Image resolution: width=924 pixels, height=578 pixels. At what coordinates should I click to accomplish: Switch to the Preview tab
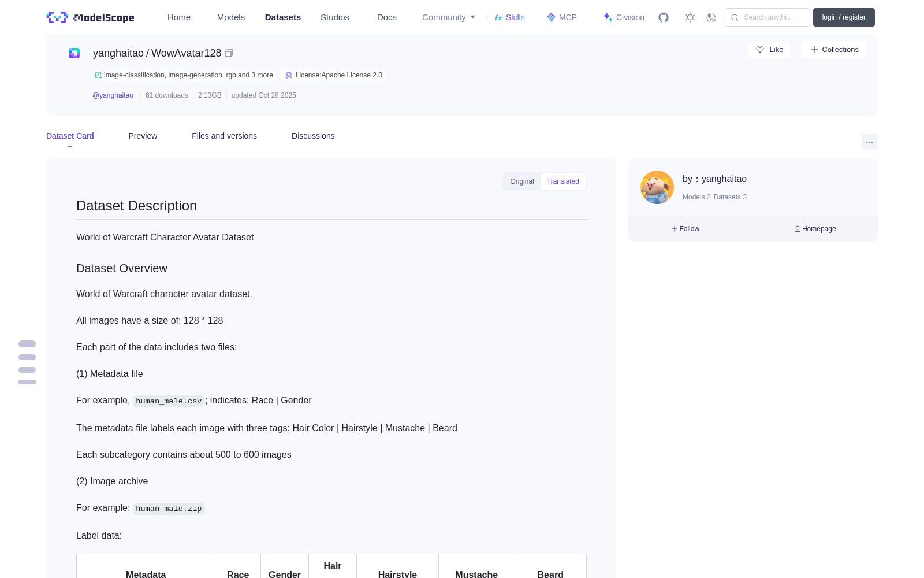point(143,136)
